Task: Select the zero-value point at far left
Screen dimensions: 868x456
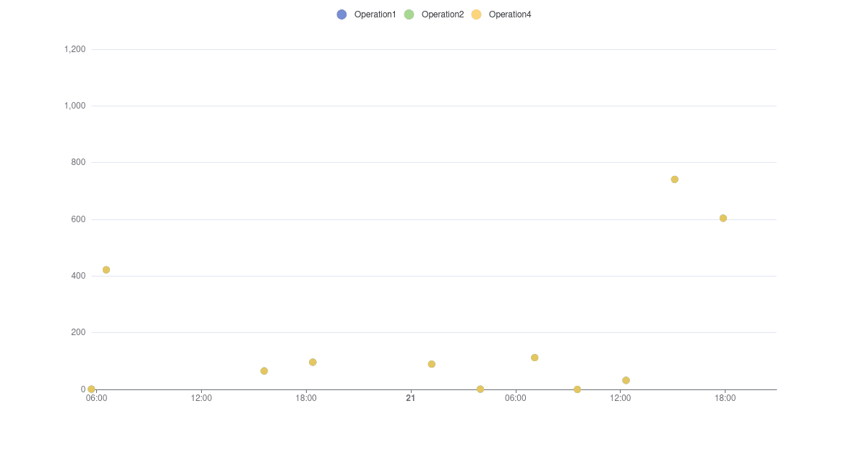Action: coord(90,389)
